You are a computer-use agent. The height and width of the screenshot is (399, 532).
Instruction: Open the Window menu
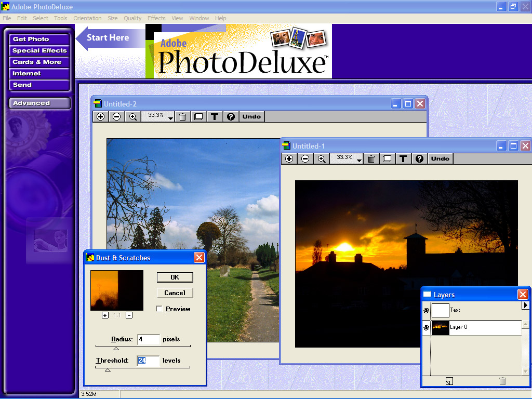[199, 18]
